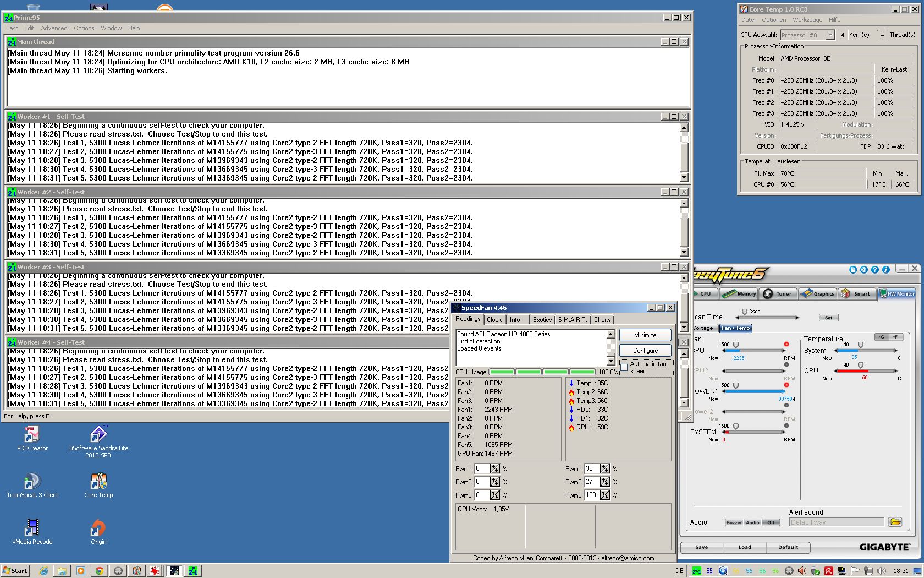
Task: Launch SiSoftware Sandra Lite desktop icon
Action: pyautogui.click(x=98, y=441)
